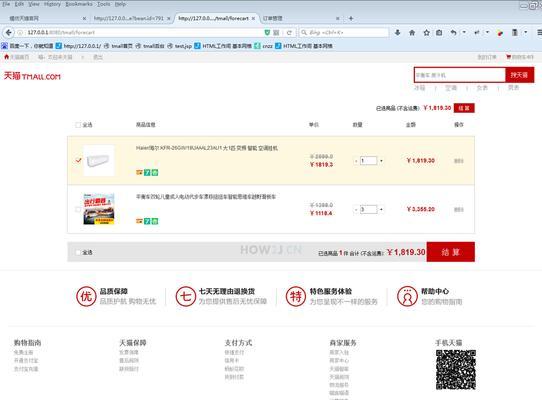Click the balance-car product thumbnail
The image size is (542, 400).
point(99,209)
